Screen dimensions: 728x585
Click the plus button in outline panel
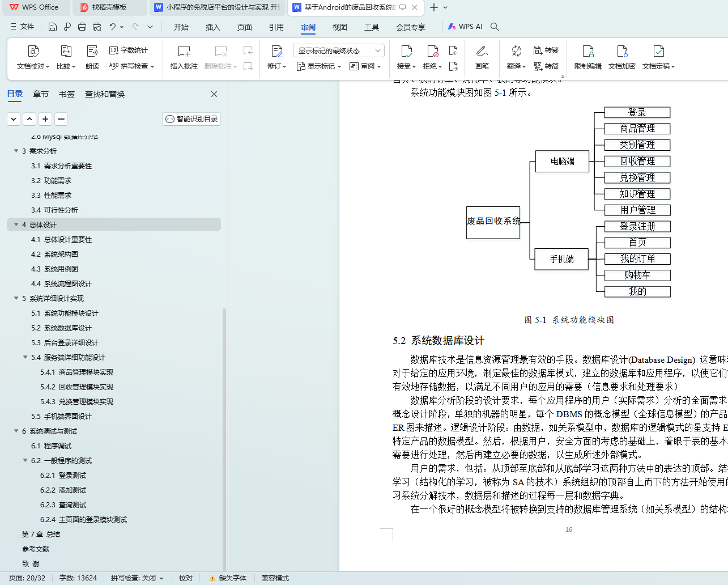point(45,119)
